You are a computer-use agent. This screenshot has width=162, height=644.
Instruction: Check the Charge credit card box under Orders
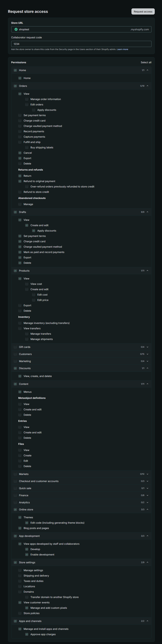tap(20, 121)
